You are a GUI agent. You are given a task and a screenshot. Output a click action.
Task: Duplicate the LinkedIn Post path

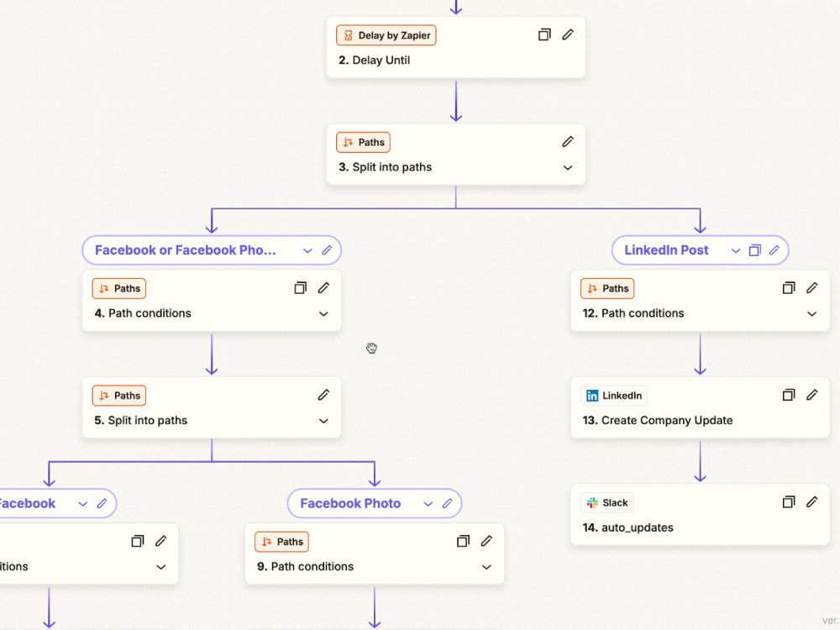coord(755,250)
